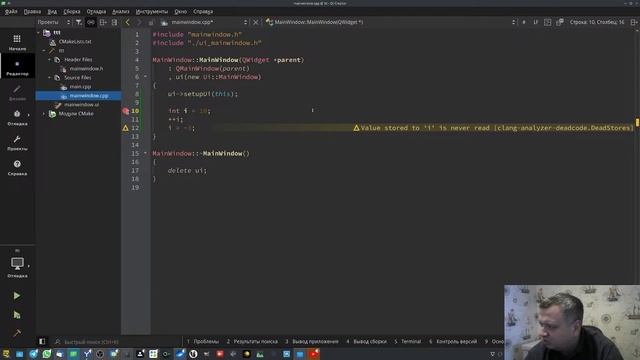Image resolution: width=640 pixels, height=360 pixels.
Task: Select CMakeLists.txt in tree
Action: click(x=75, y=42)
